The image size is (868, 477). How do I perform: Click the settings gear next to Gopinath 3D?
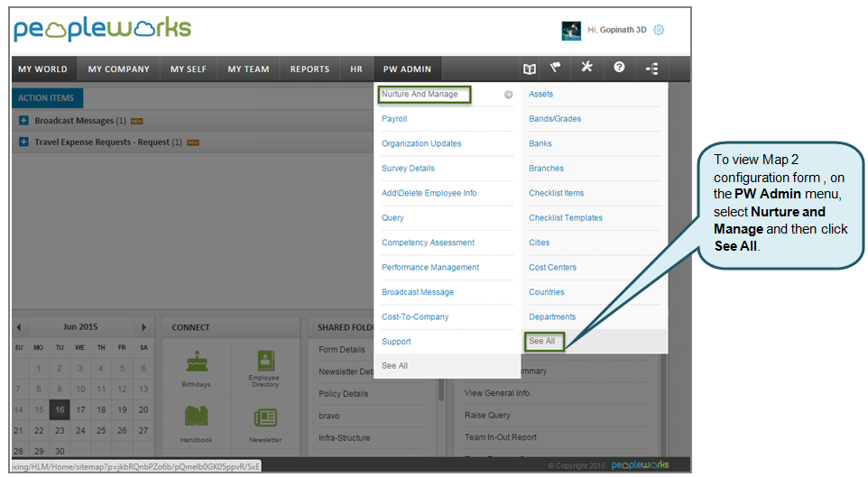(x=659, y=30)
